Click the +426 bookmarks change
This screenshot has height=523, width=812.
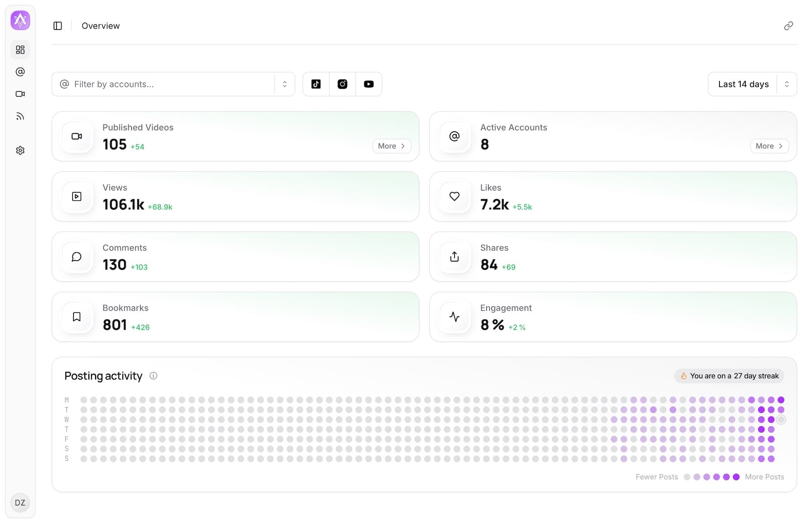click(140, 327)
